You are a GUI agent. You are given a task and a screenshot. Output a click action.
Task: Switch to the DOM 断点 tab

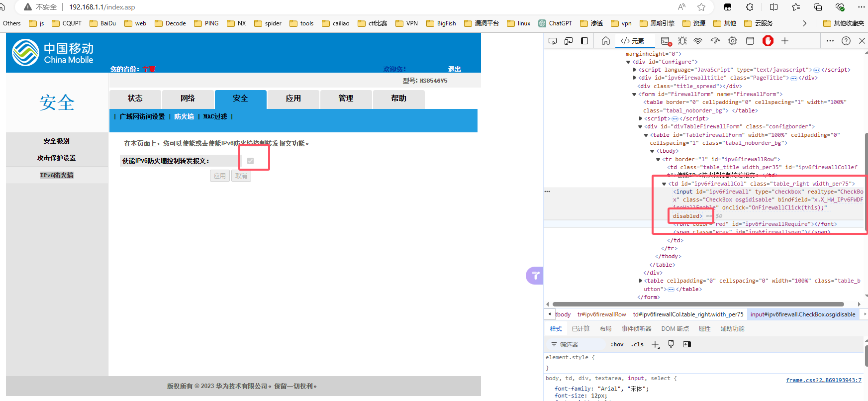pyautogui.click(x=675, y=329)
